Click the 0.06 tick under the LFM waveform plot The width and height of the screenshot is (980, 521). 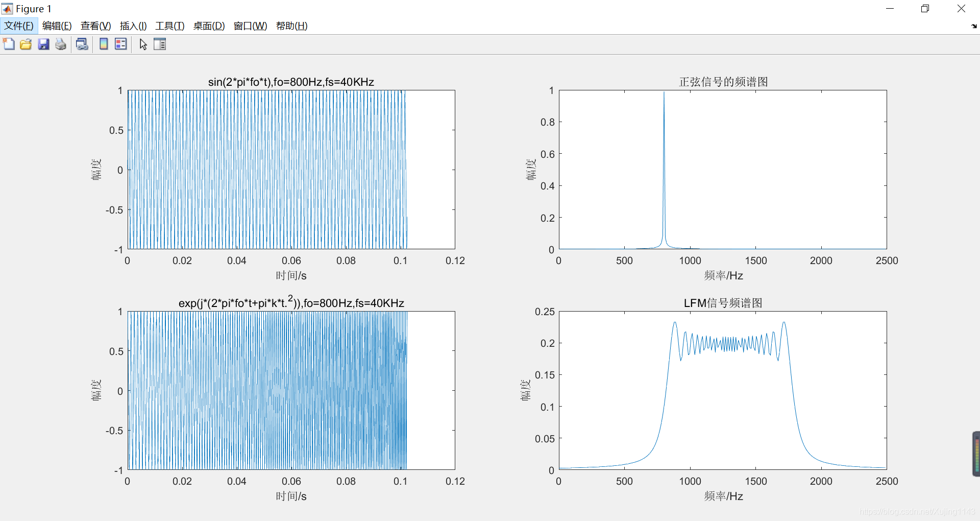click(x=291, y=481)
